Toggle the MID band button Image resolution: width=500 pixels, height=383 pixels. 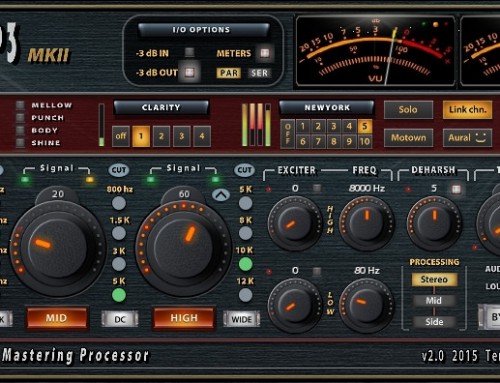coord(57,318)
